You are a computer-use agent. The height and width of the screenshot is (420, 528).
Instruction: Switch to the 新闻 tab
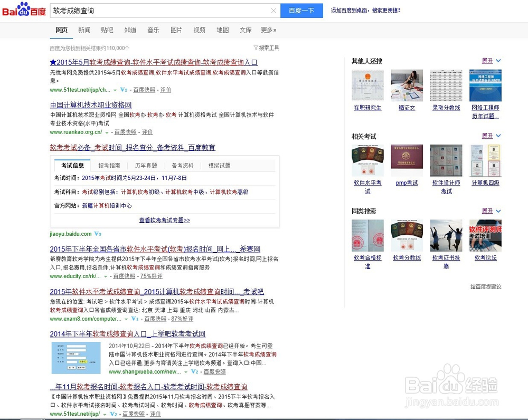click(84, 30)
